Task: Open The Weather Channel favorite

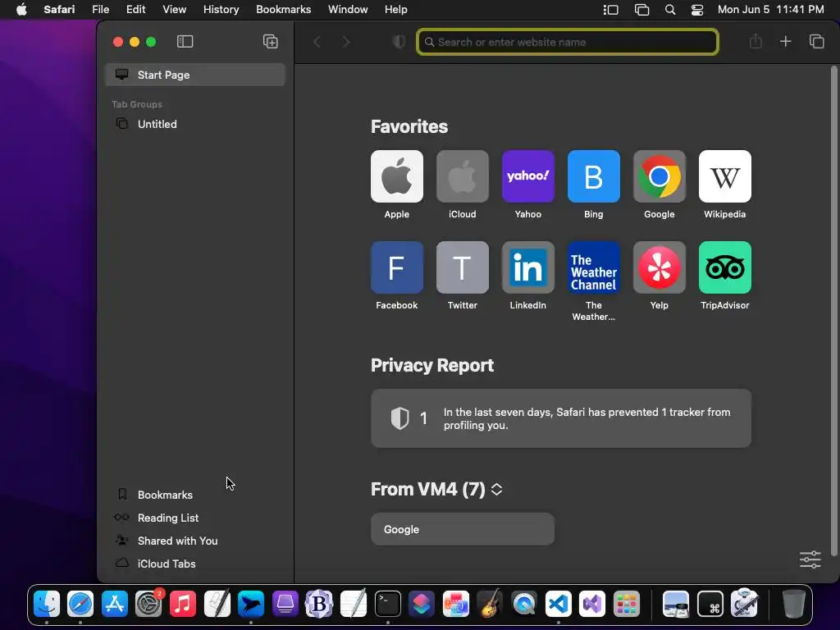Action: point(594,267)
